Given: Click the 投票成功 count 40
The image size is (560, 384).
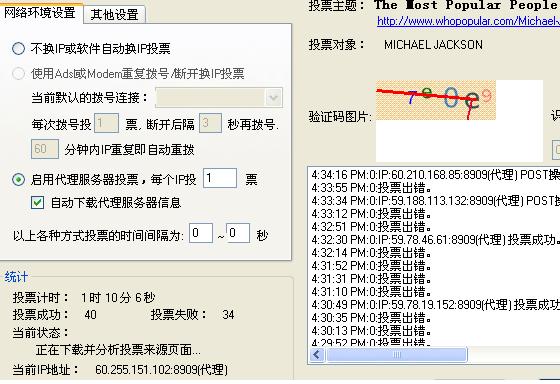Looking at the screenshot, I should point(91,315).
